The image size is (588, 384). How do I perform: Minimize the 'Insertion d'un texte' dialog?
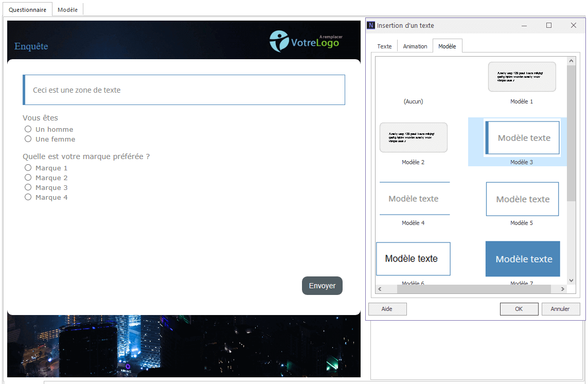524,25
